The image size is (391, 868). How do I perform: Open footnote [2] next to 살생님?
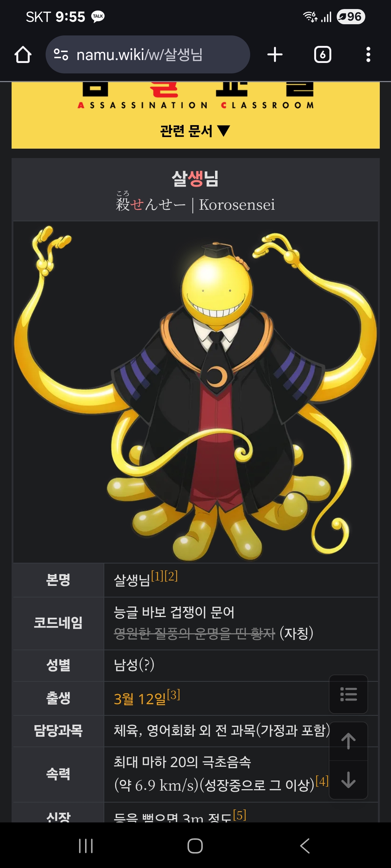(171, 576)
